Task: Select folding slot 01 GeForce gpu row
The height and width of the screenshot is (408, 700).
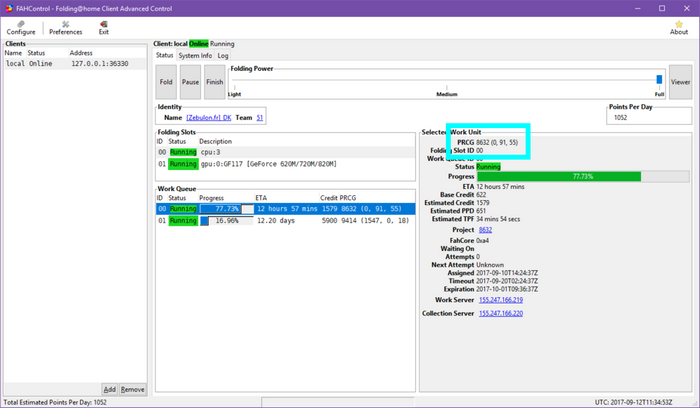Action: (285, 164)
